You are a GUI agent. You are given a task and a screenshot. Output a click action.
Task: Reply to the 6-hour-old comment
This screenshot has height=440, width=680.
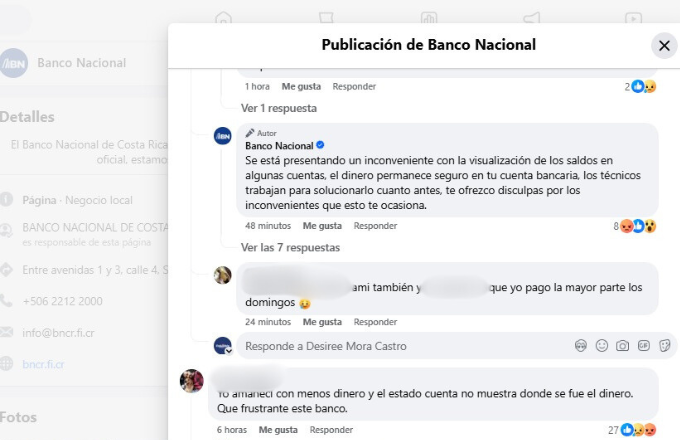click(331, 430)
